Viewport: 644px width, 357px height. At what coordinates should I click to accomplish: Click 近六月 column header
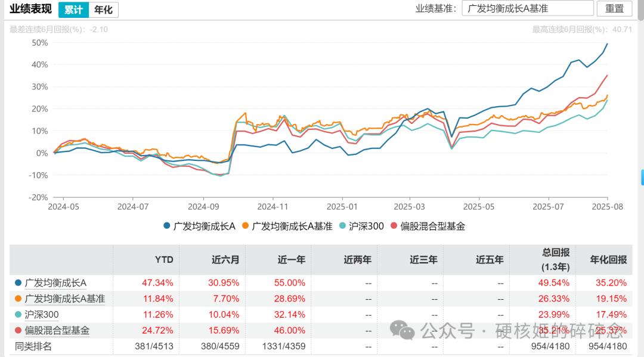[225, 260]
